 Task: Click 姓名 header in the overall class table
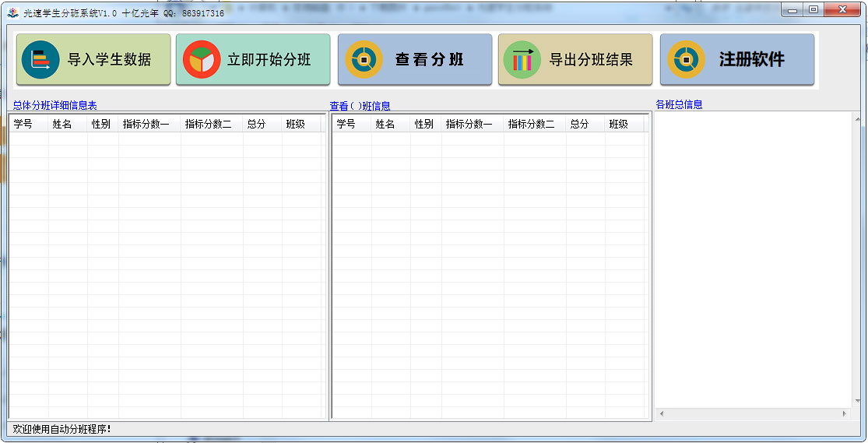tap(61, 124)
